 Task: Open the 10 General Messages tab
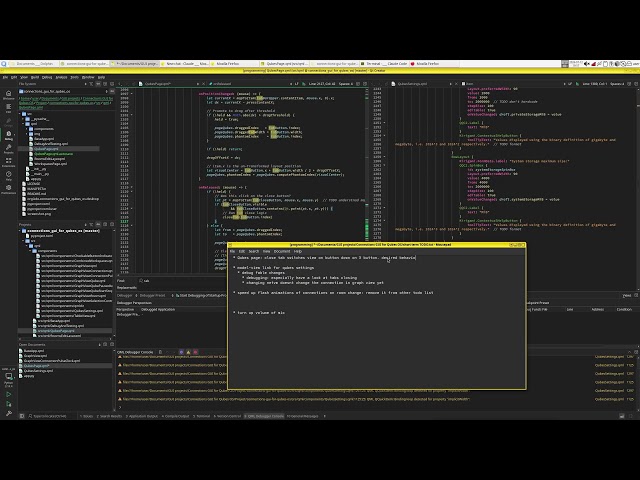tap(302, 416)
